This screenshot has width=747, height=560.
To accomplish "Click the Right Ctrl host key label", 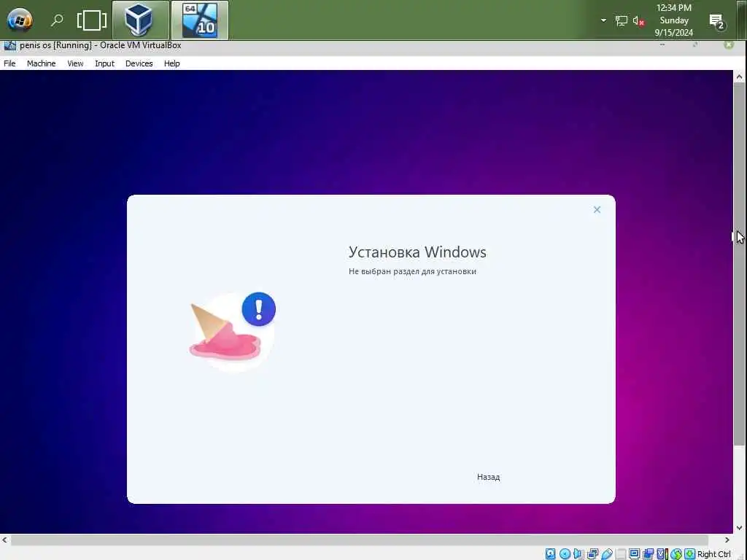I will [713, 554].
